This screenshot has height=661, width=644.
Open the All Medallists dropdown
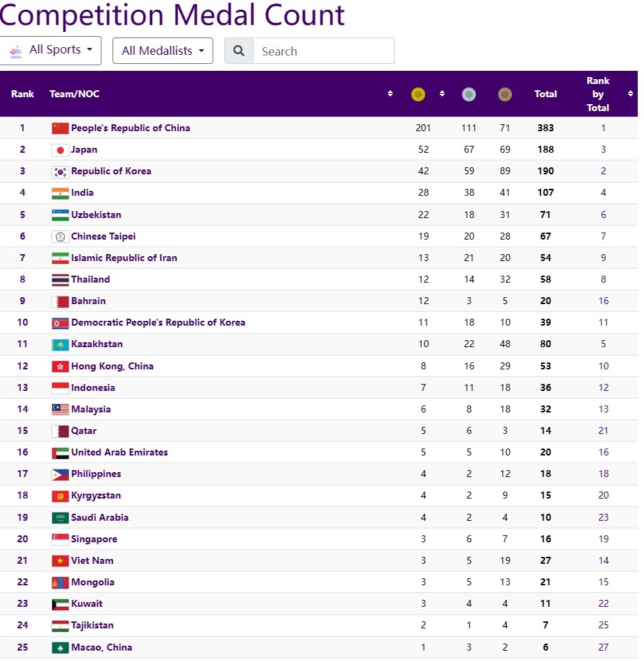[x=163, y=51]
